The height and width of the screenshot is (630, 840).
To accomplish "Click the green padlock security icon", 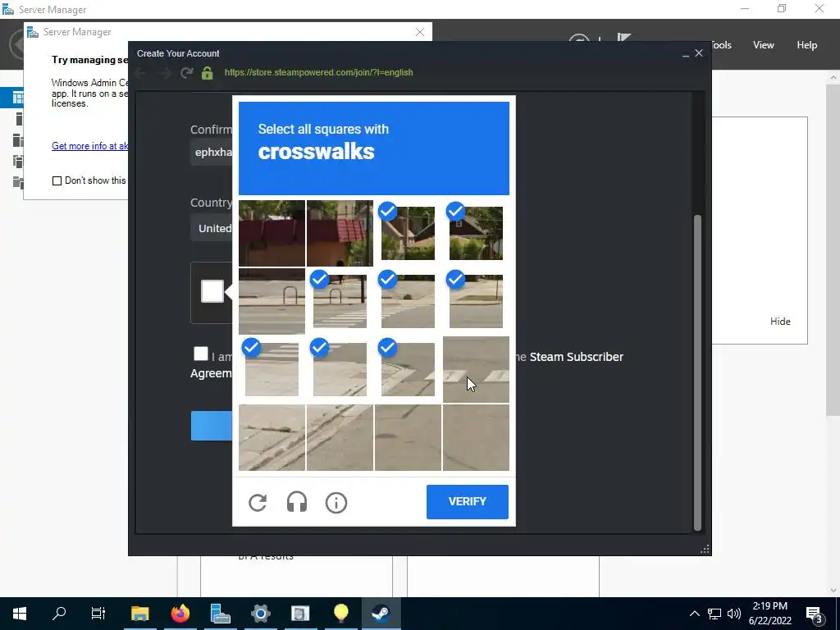I will (x=208, y=73).
